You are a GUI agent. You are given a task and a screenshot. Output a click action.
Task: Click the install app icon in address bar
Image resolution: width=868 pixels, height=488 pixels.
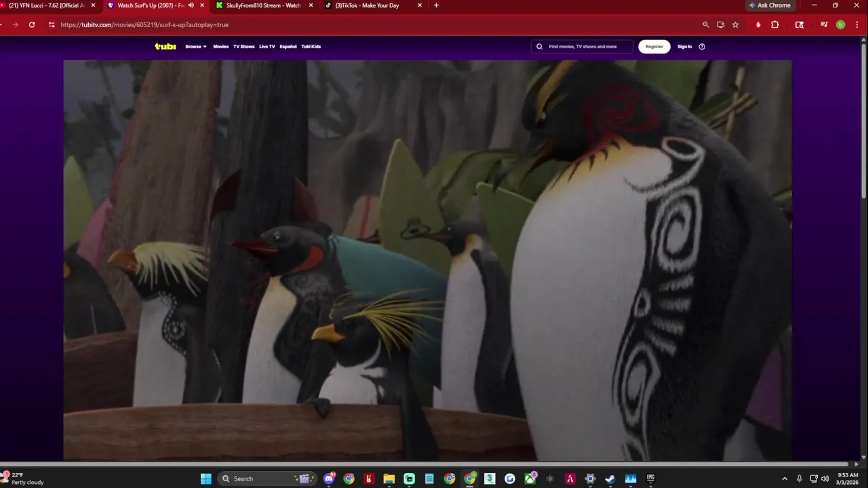721,24
